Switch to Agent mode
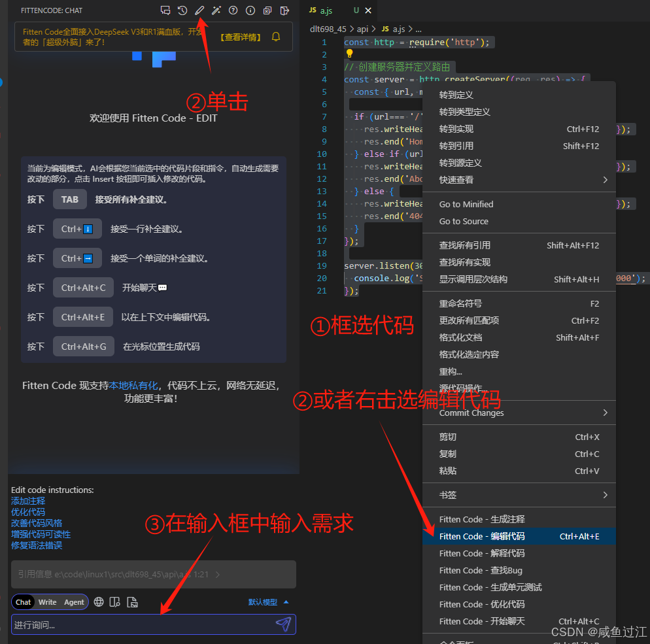This screenshot has width=650, height=644. (74, 602)
